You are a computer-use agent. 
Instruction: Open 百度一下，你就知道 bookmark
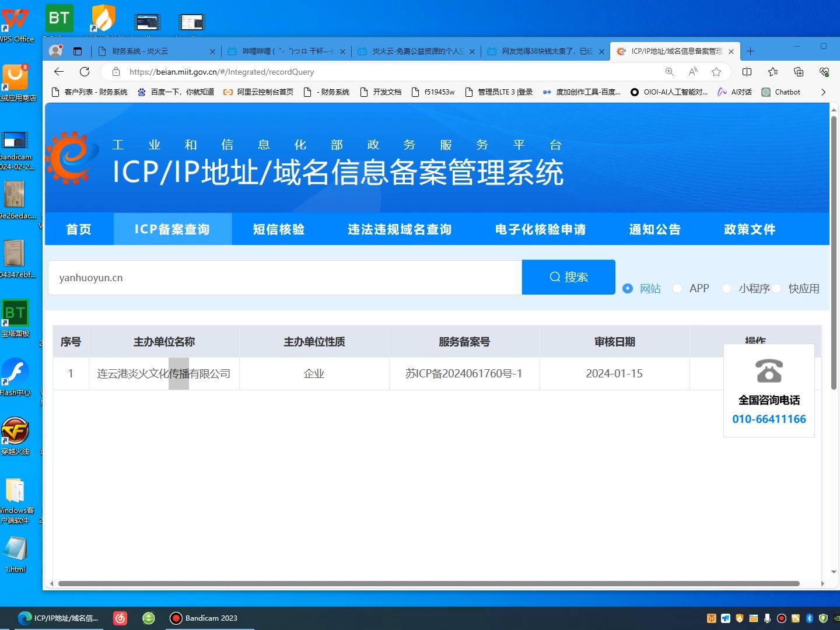click(176, 92)
